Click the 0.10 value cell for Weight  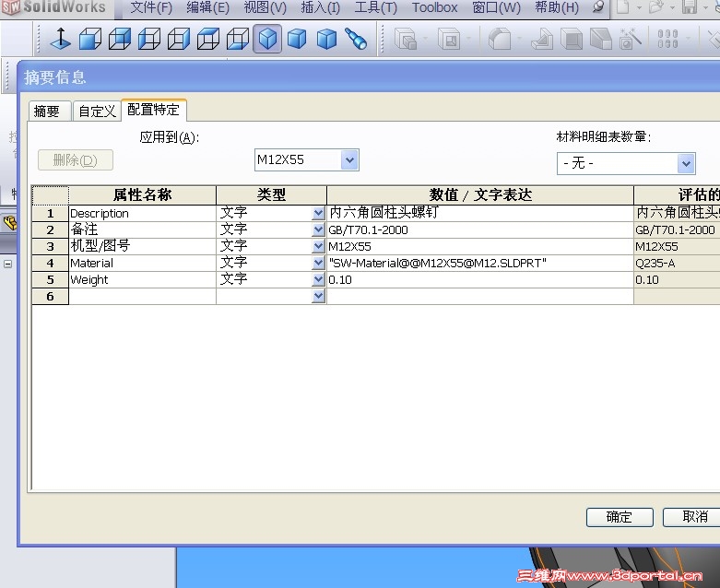(x=480, y=279)
